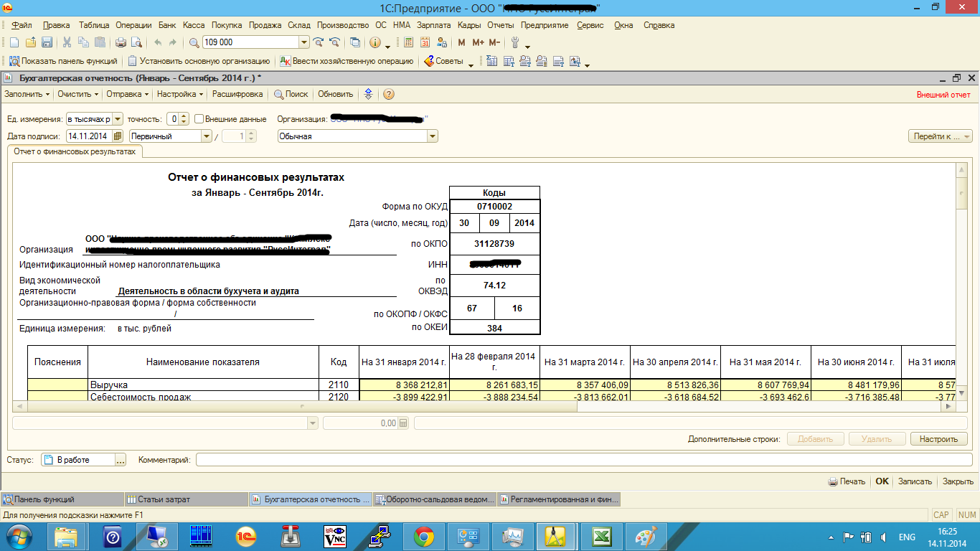
Task: Open the Зарплата menu
Action: 434,25
